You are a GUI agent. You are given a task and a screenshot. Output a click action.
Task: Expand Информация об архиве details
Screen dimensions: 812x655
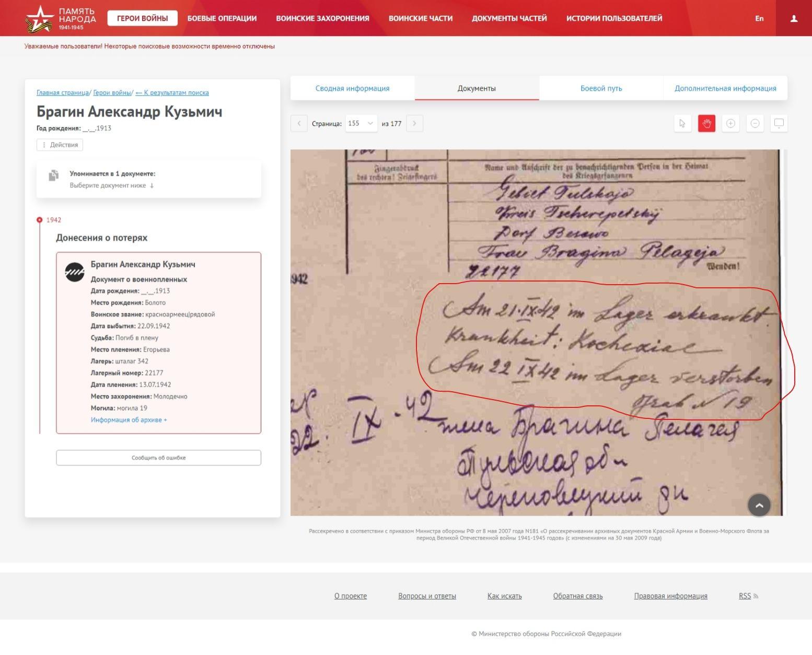click(x=129, y=420)
